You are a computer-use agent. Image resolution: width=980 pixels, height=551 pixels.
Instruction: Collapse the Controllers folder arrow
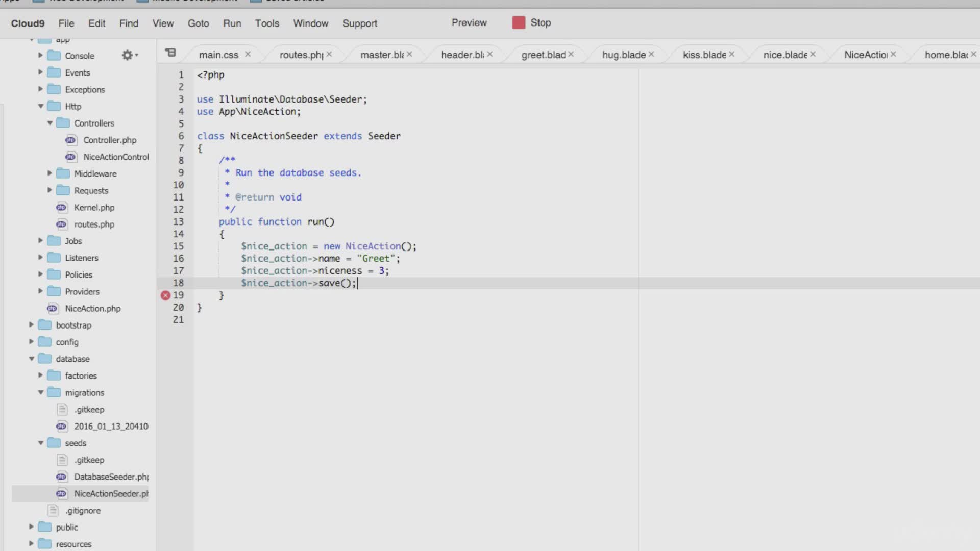tap(50, 123)
